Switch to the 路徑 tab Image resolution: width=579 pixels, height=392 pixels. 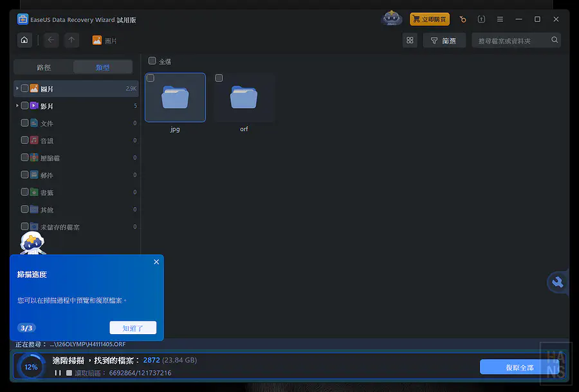pyautogui.click(x=44, y=67)
